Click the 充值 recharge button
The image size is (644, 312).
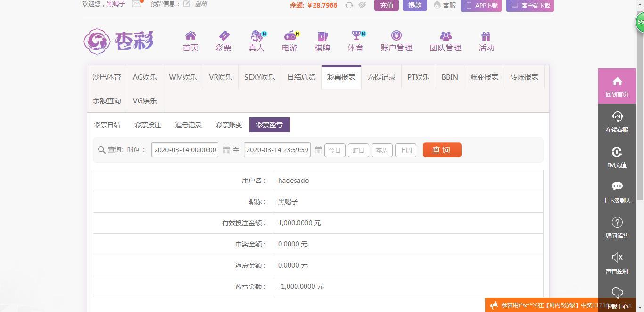pyautogui.click(x=386, y=5)
